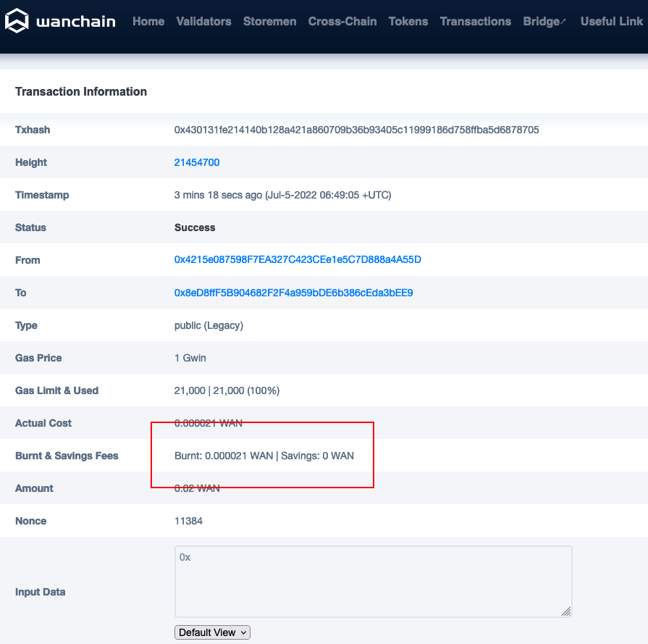This screenshot has height=644, width=648.
Task: Click the Input Data label
Action: 40,592
